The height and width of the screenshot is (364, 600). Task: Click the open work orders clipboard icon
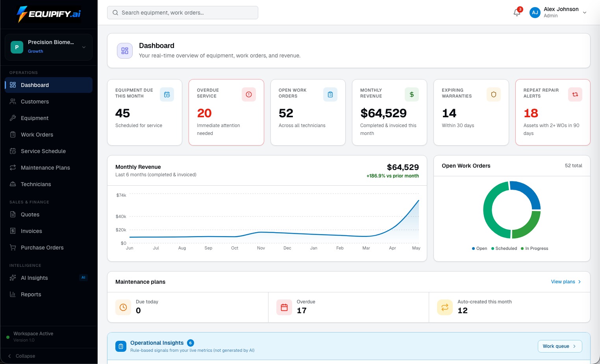tap(330, 94)
